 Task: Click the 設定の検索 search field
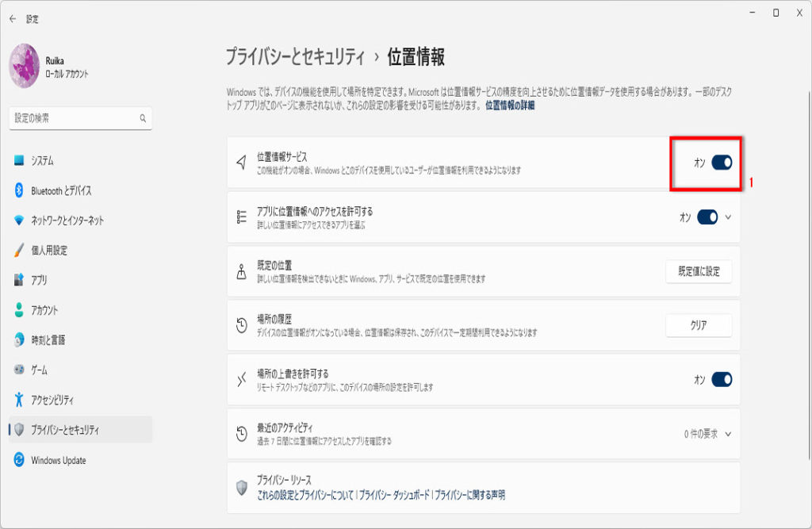(75, 118)
